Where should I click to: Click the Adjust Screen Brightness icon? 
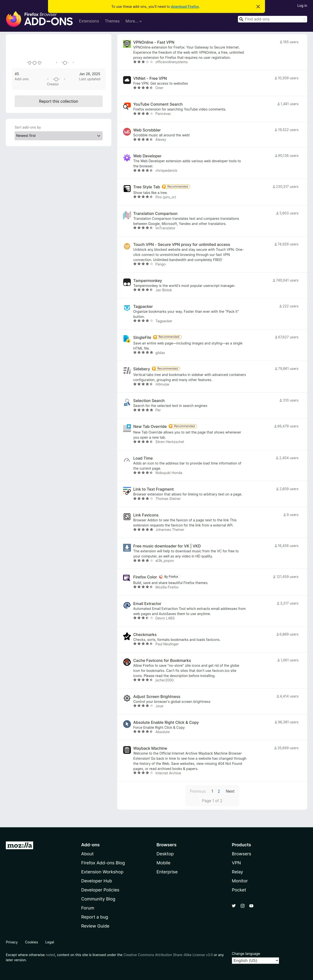[127, 698]
